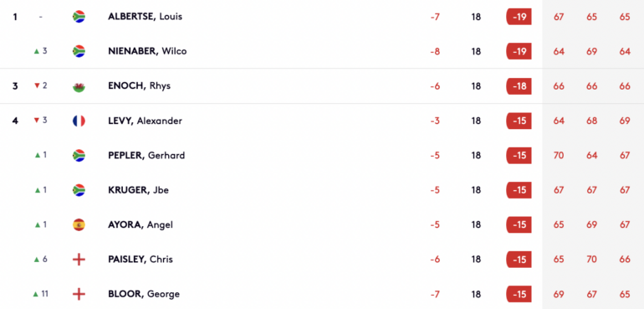Screen dimensions: 644x309
Task: Click green up arrow in Nienaber row
Action: (37, 51)
